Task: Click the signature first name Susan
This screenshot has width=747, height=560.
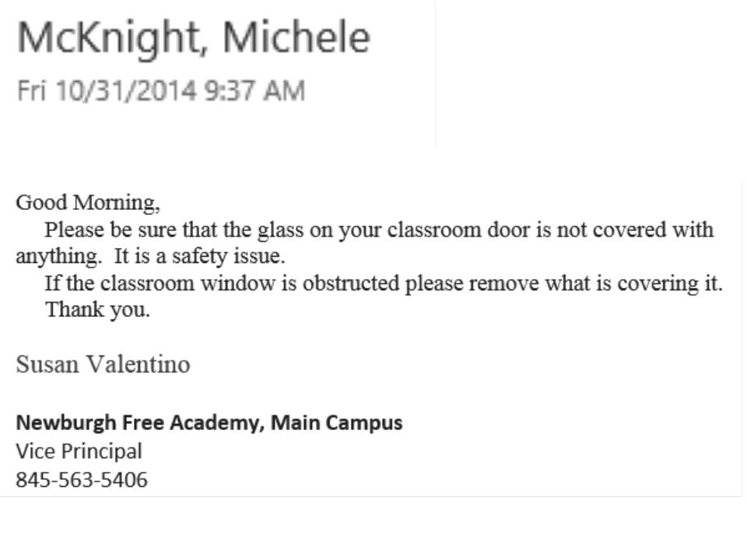Action: click(47, 365)
